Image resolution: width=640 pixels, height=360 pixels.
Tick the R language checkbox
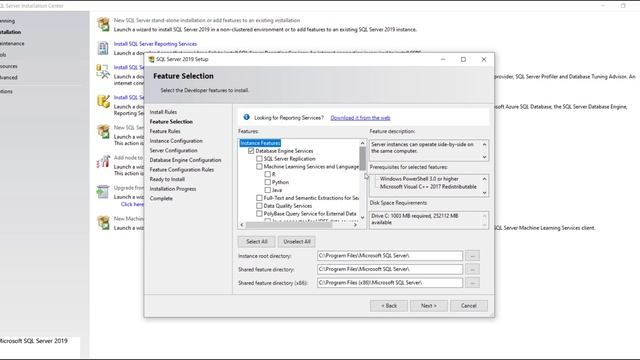[267, 174]
